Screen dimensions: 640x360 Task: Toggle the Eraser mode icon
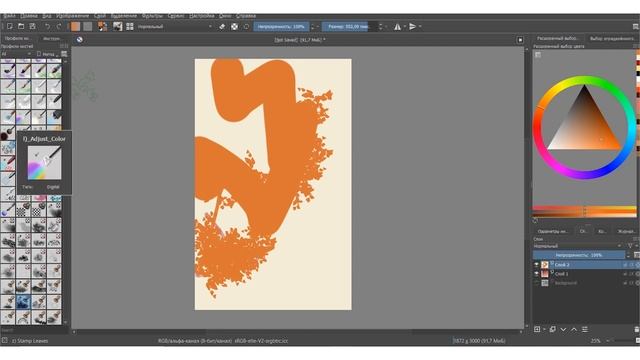pos(222,27)
